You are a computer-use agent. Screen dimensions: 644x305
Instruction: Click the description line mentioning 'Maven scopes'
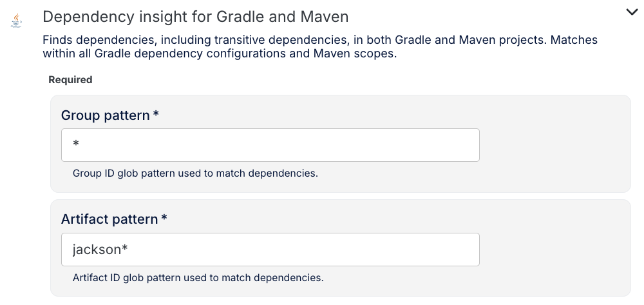click(219, 54)
